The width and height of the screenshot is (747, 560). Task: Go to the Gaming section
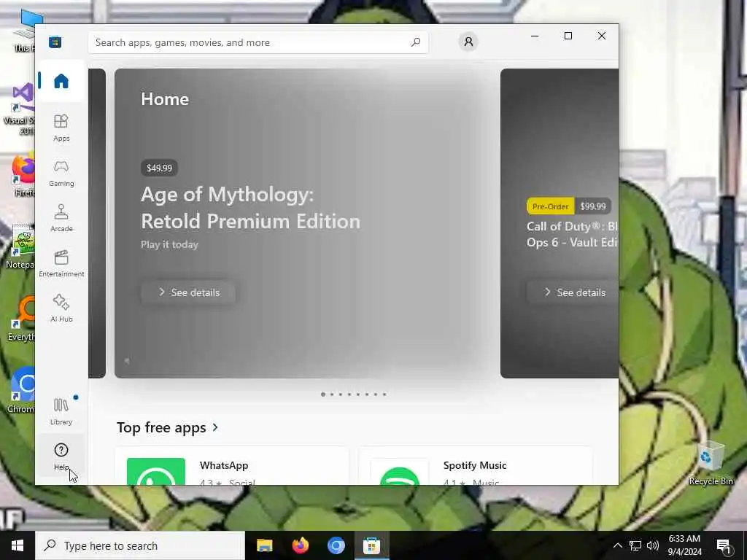coord(61,173)
